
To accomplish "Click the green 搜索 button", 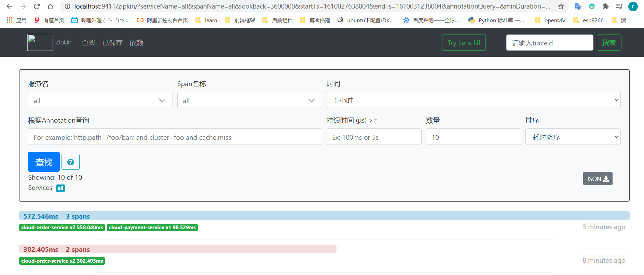I will 609,43.
